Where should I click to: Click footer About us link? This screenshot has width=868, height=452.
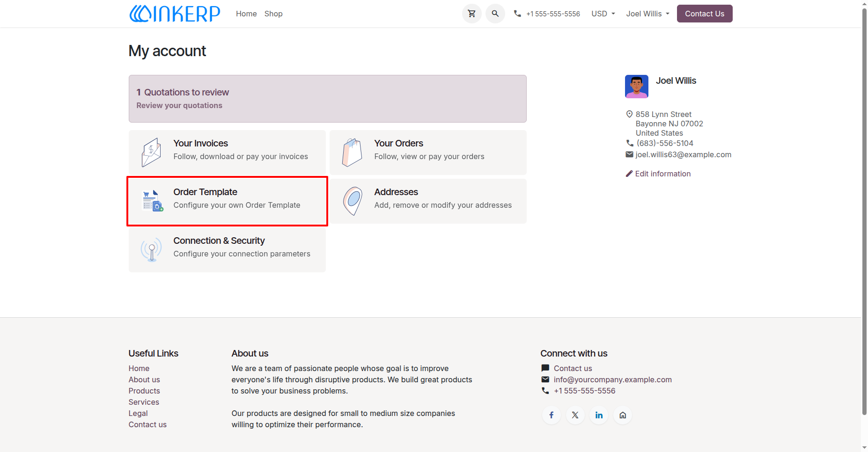point(144,379)
